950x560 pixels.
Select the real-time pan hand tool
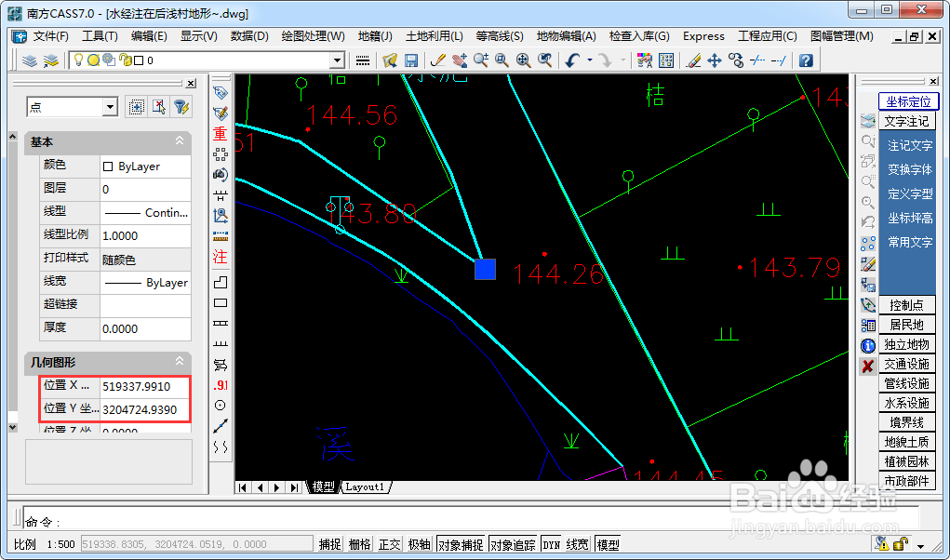tap(460, 60)
